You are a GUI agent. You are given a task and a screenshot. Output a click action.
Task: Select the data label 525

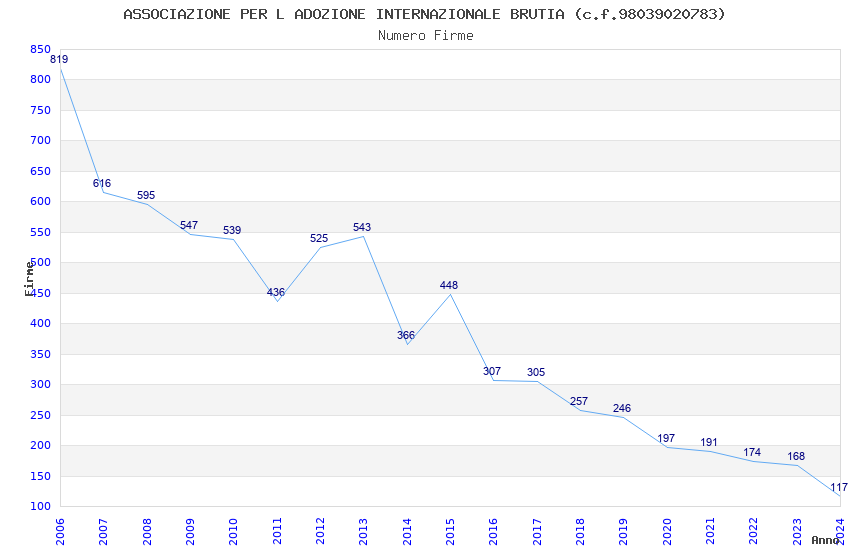[319, 238]
